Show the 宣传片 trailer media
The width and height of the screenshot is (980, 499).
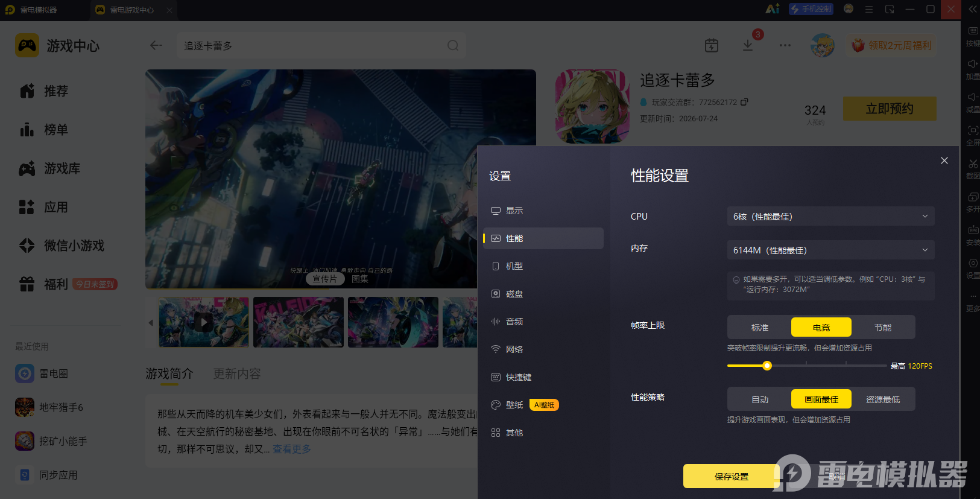point(325,279)
